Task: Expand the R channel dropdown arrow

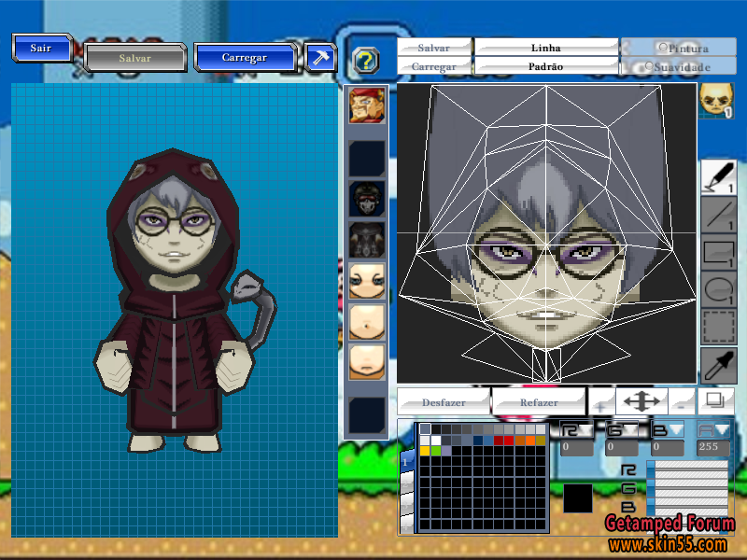Action: pos(585,430)
